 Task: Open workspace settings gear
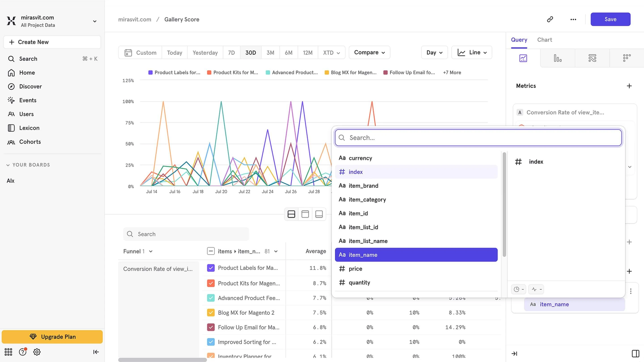36,352
